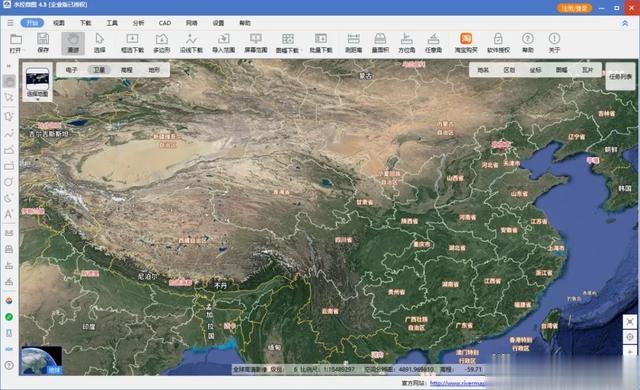Choose the 多边形 polygon download tool
Image resolution: width=640 pixels, height=390 pixels.
click(x=162, y=43)
